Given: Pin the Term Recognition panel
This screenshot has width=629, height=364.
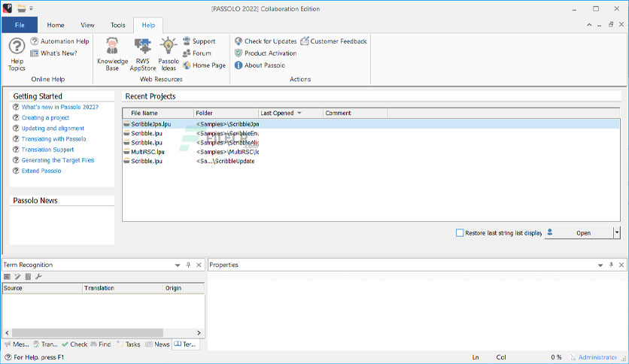Looking at the screenshot, I should (x=188, y=265).
